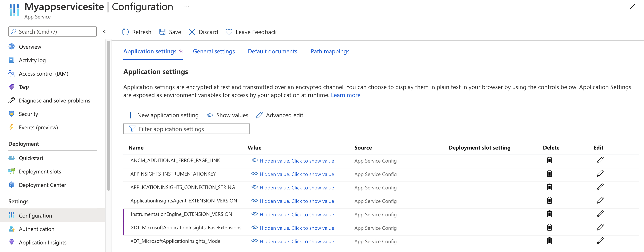The height and width of the screenshot is (252, 644).
Task: Expand the left sidebar collapse arrow
Action: [105, 31]
